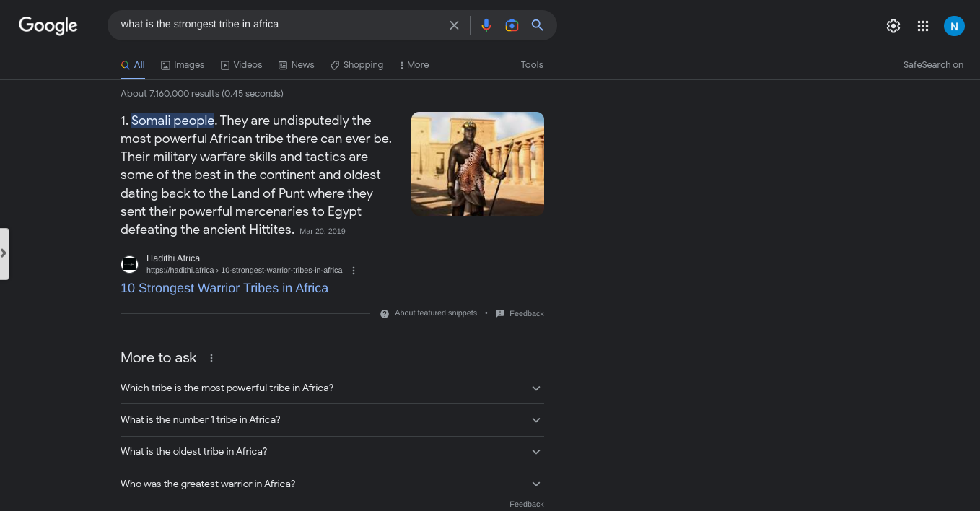
Task: Open the Tools menu
Action: click(x=532, y=65)
